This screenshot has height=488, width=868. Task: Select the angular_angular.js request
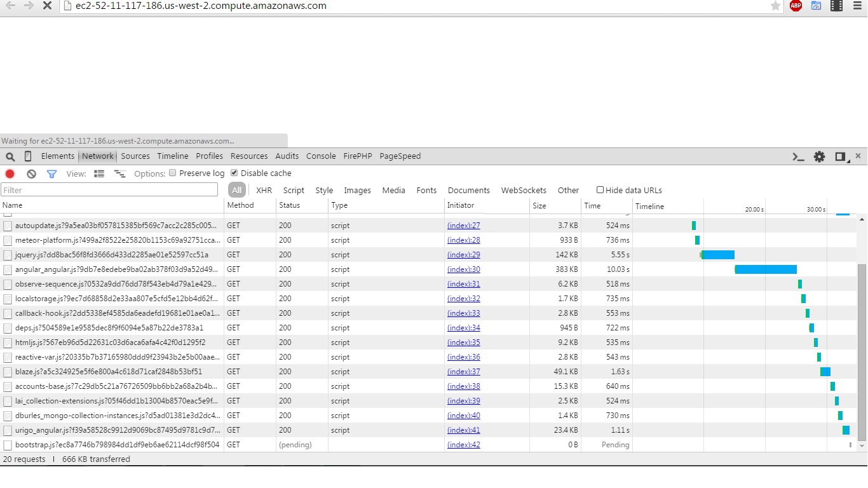tap(428, 269)
